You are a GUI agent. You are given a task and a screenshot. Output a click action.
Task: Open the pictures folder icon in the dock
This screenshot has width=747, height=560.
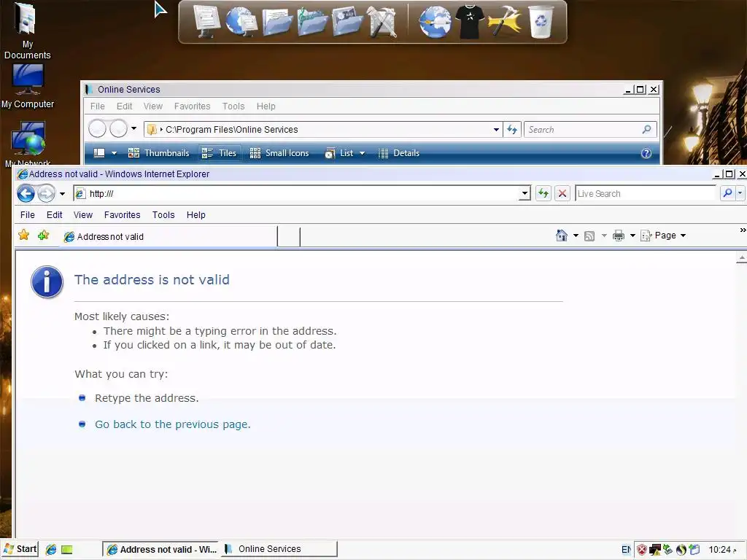(347, 22)
